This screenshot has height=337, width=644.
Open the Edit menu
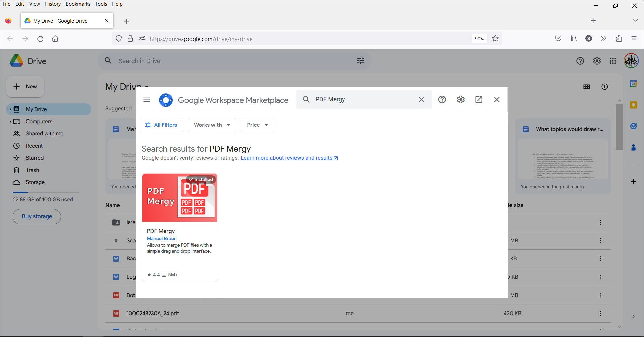[20, 4]
